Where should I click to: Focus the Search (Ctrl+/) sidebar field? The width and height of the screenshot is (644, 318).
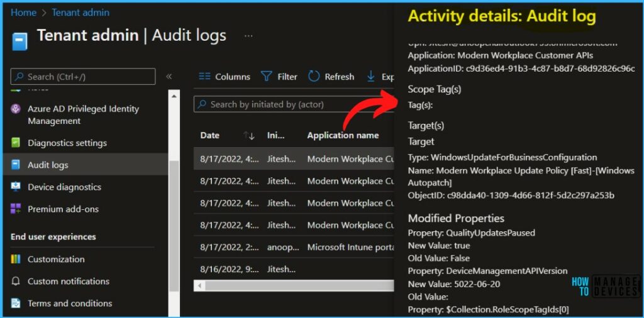tap(83, 77)
